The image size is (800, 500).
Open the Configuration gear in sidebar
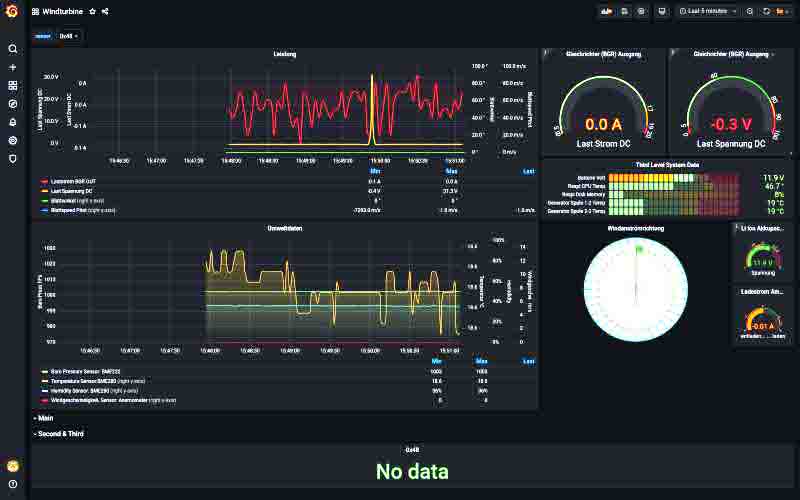13,140
